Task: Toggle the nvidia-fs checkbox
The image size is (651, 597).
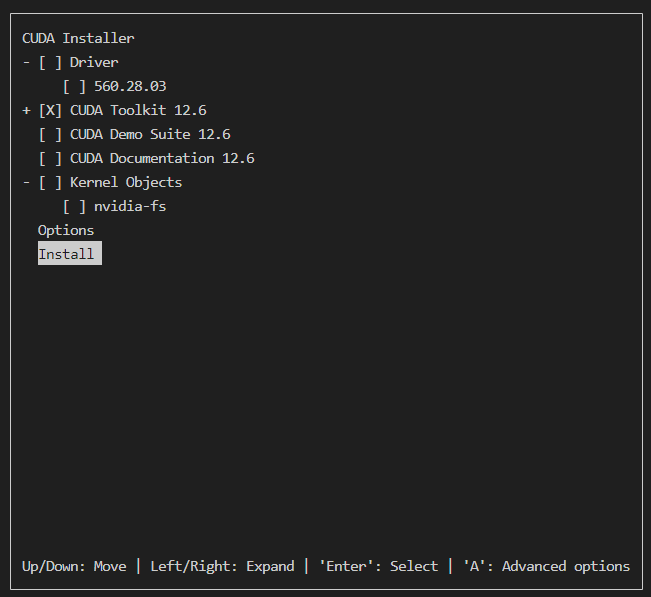Action: pos(74,207)
